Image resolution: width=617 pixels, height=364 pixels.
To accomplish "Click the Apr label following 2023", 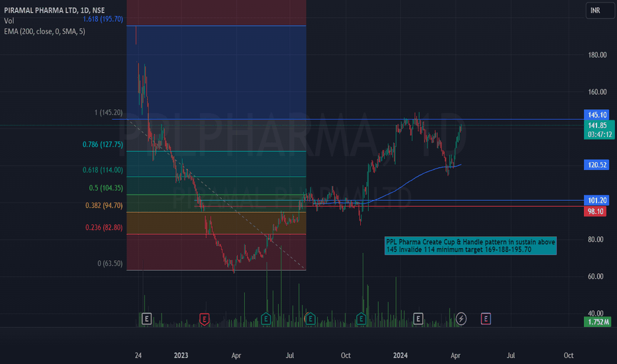I will [x=236, y=355].
